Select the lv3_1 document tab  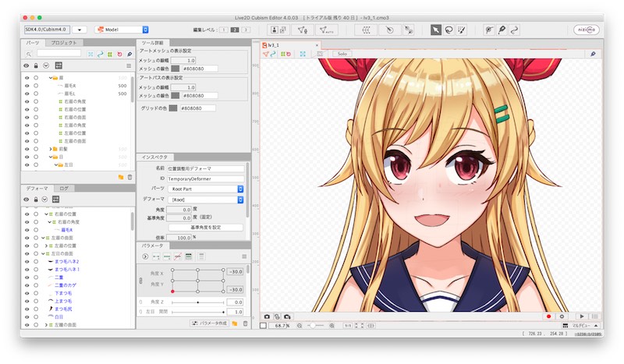[x=290, y=45]
